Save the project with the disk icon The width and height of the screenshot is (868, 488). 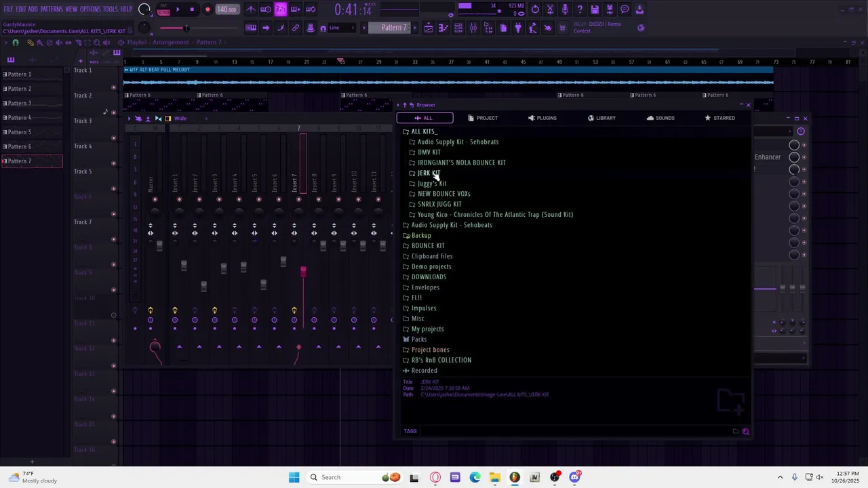click(595, 9)
